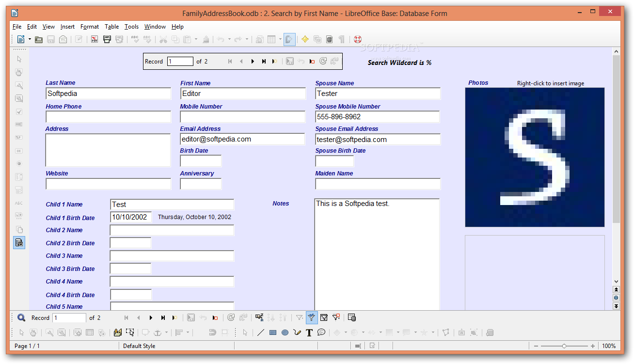The image size is (634, 364).
Task: Open the Insert menu
Action: pos(68,27)
